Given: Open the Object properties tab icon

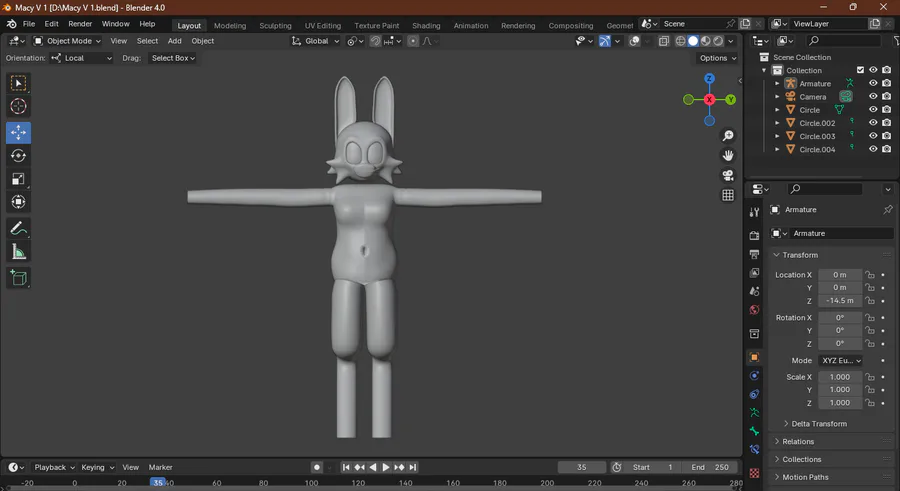Looking at the screenshot, I should (754, 357).
